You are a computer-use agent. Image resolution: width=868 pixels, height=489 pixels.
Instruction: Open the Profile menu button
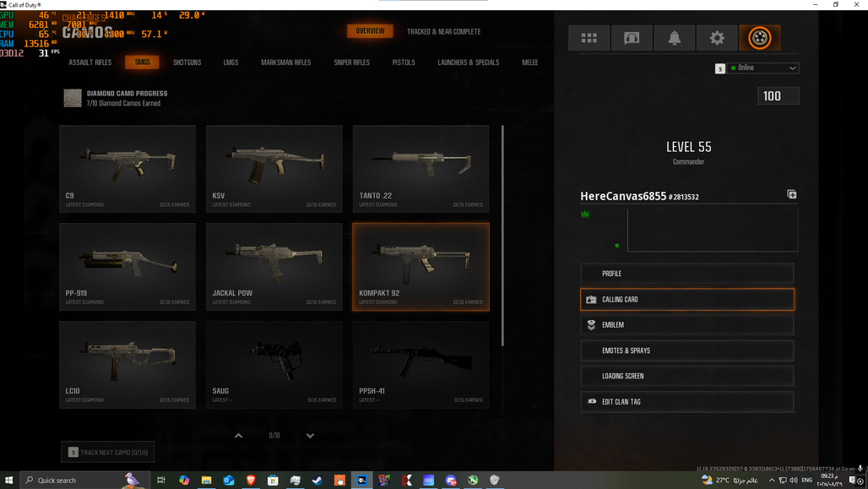coord(687,274)
